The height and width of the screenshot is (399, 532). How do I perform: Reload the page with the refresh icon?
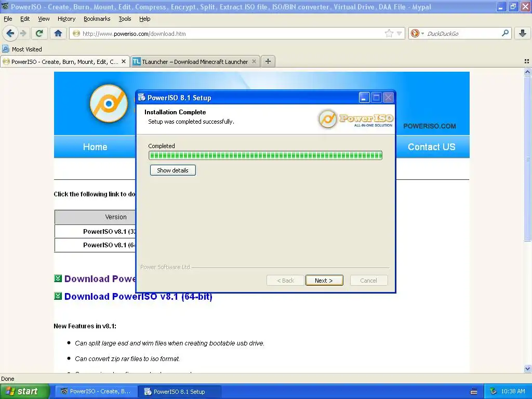pyautogui.click(x=39, y=33)
